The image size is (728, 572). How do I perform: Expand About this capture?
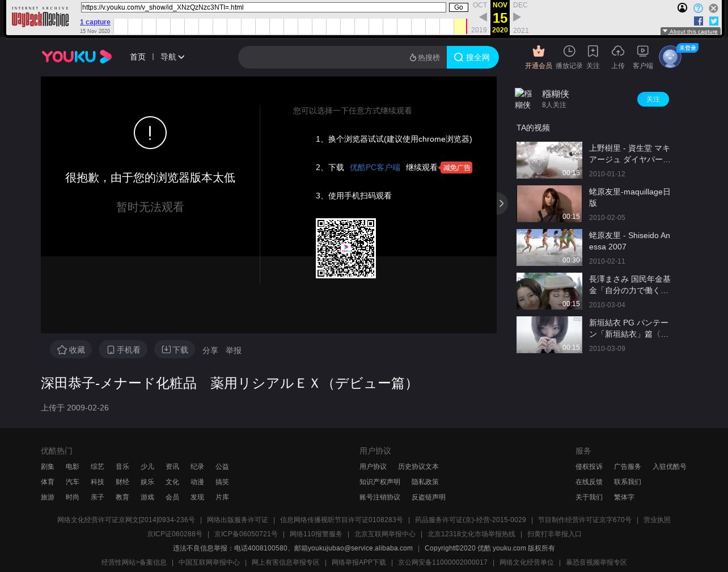(x=691, y=32)
